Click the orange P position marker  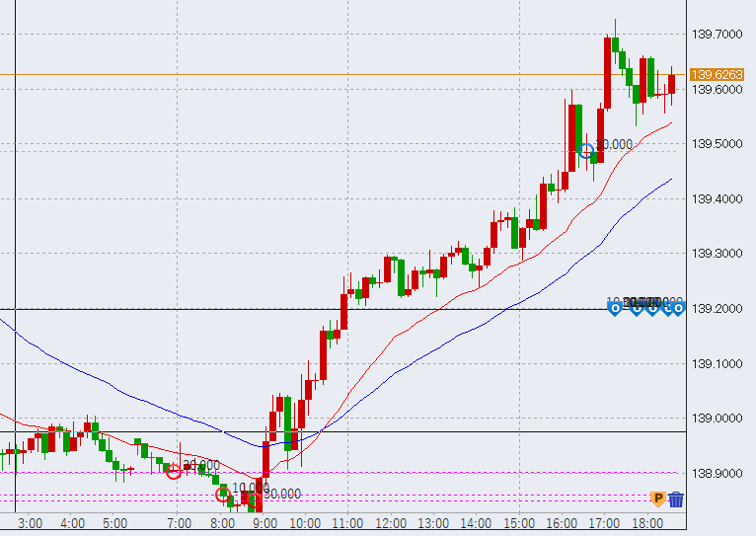[x=658, y=499]
